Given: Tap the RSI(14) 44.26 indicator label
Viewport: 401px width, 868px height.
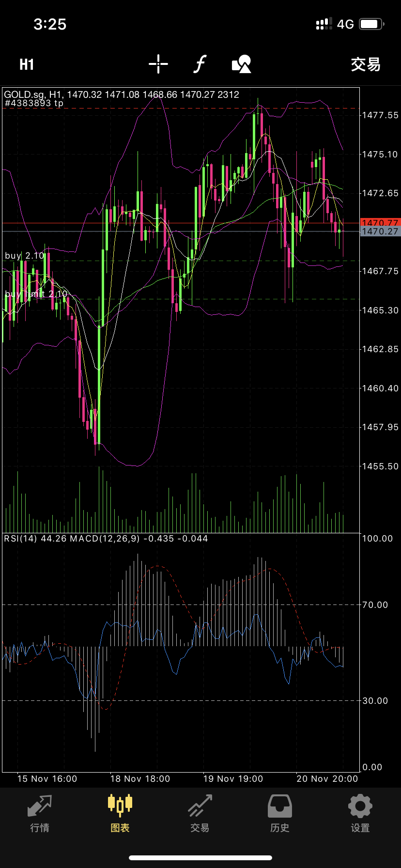Looking at the screenshot, I should pyautogui.click(x=35, y=539).
